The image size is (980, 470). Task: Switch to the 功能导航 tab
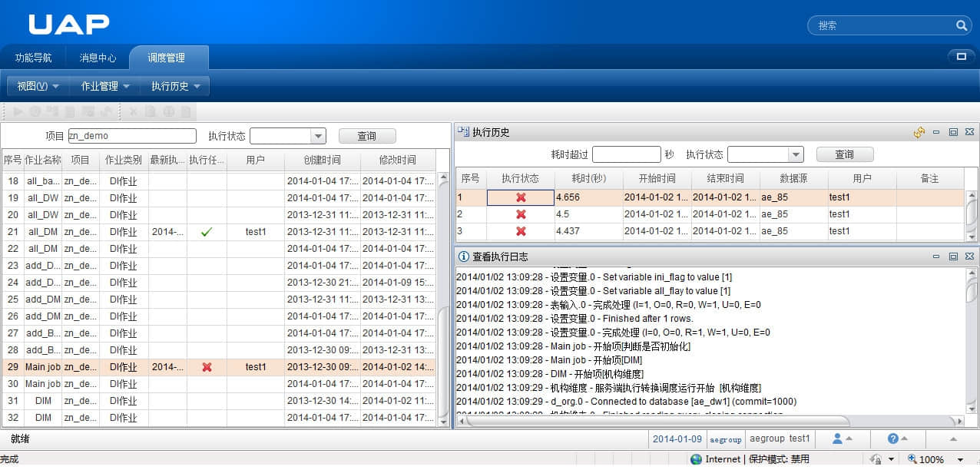pos(34,58)
